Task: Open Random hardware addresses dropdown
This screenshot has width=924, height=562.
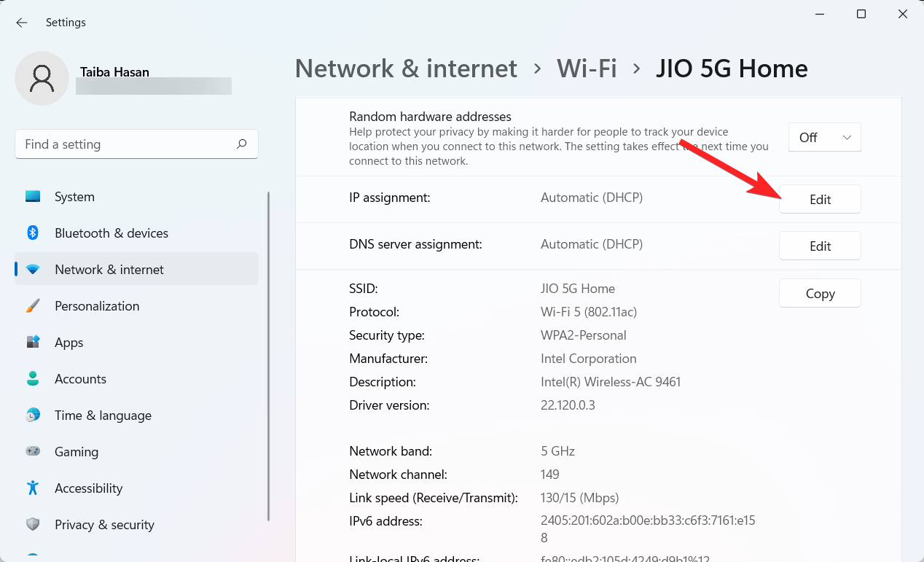Action: pos(824,137)
